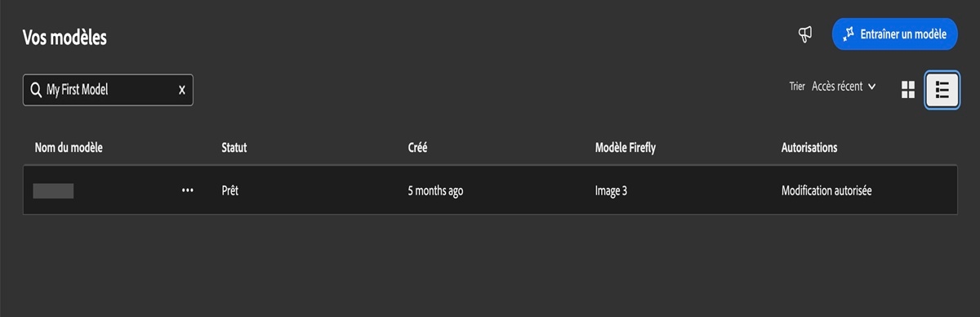The width and height of the screenshot is (980, 317).
Task: Click the Créé column header
Action: tap(417, 148)
